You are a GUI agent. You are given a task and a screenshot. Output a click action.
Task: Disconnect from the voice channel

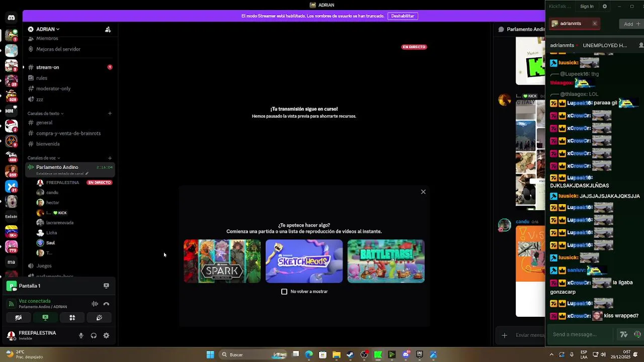pos(106,304)
